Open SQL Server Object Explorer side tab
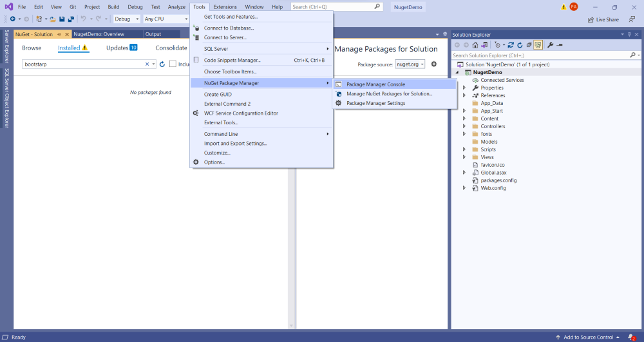This screenshot has height=342, width=644. coord(6,98)
